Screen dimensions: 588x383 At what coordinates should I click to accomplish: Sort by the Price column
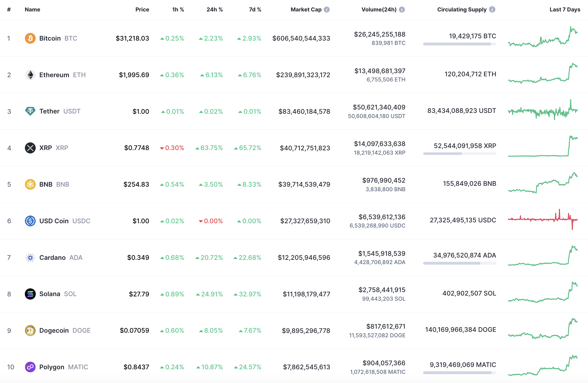click(x=142, y=9)
